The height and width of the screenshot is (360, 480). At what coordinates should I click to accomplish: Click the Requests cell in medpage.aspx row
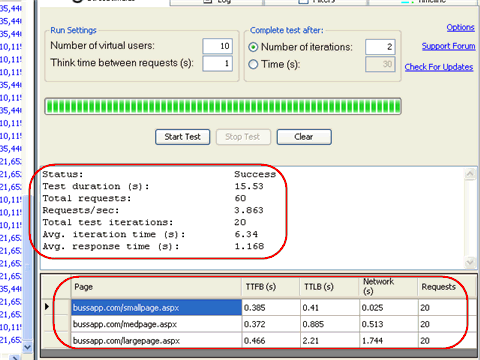[x=447, y=324]
